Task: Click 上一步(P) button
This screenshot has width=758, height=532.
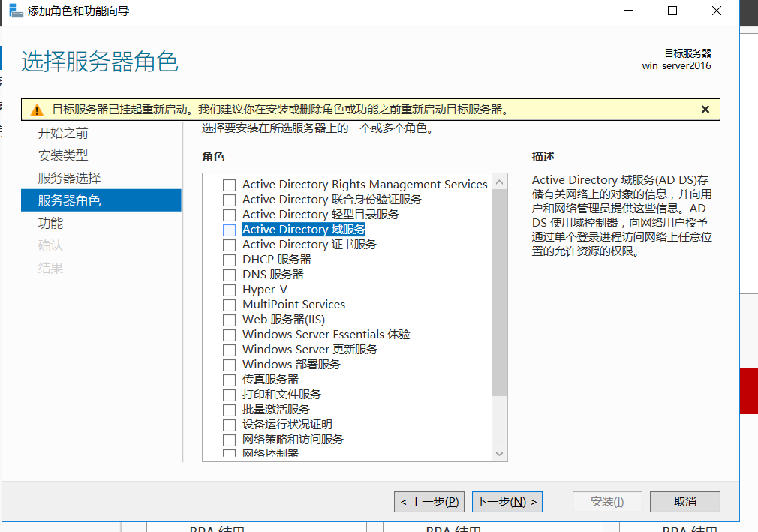Action: 429,502
